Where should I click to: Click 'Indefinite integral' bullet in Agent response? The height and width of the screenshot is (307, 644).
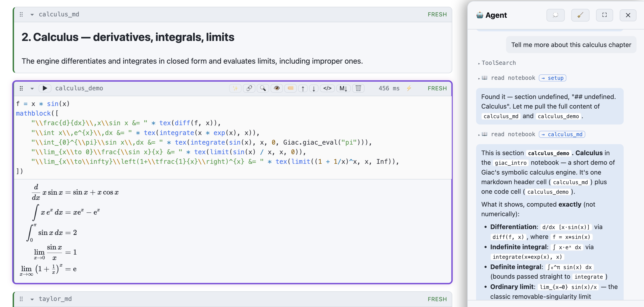tap(519, 247)
